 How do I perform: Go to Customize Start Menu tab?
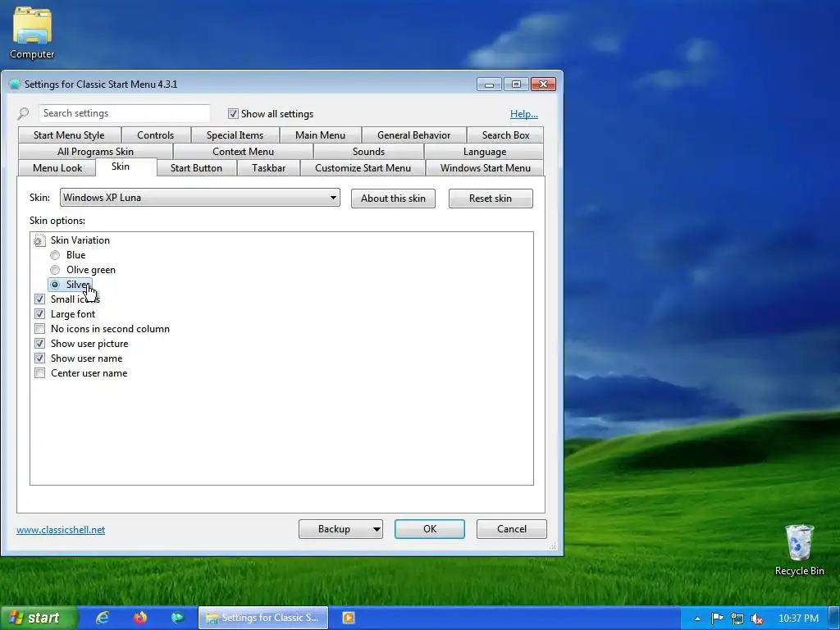tap(363, 167)
